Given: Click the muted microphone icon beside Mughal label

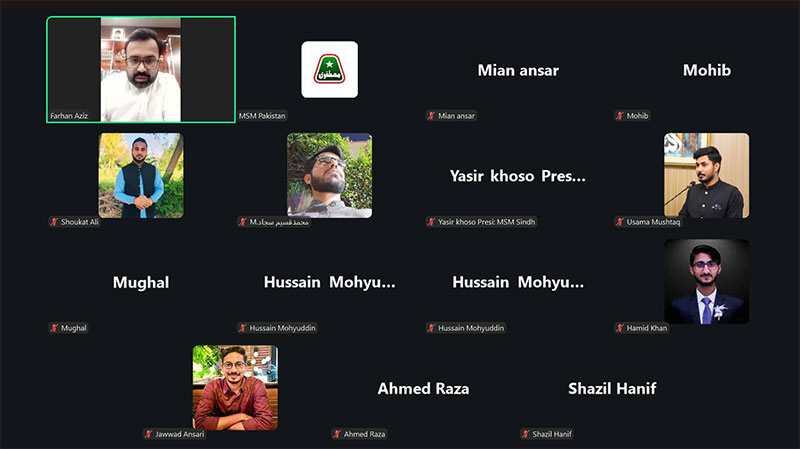Looking at the screenshot, I should point(54,328).
